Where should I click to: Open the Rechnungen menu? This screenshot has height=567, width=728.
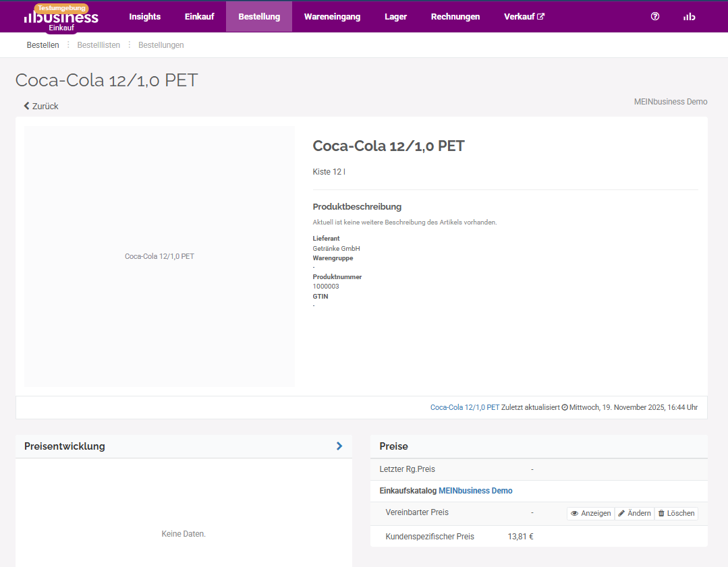(455, 17)
